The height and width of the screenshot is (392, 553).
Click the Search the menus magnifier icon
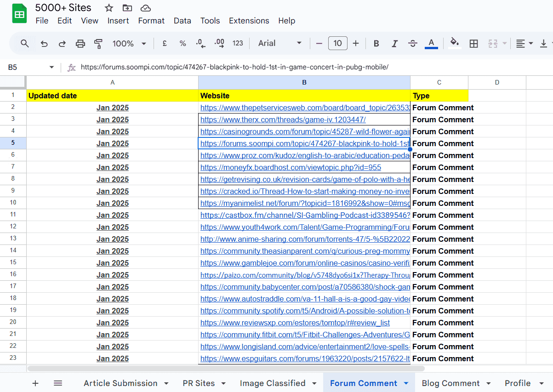tap(25, 44)
